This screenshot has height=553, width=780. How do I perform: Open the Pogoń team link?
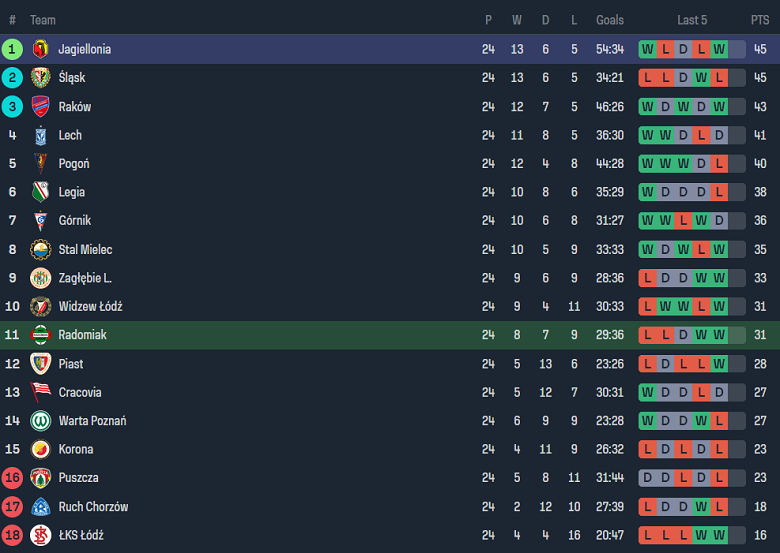(x=74, y=164)
